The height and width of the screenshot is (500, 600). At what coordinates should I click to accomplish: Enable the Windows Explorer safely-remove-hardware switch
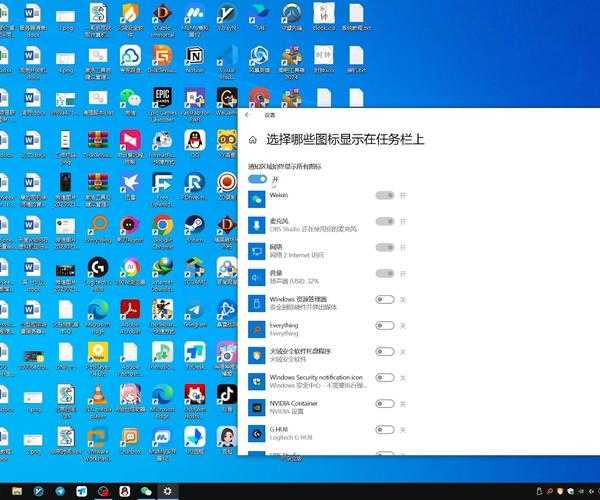tap(385, 300)
